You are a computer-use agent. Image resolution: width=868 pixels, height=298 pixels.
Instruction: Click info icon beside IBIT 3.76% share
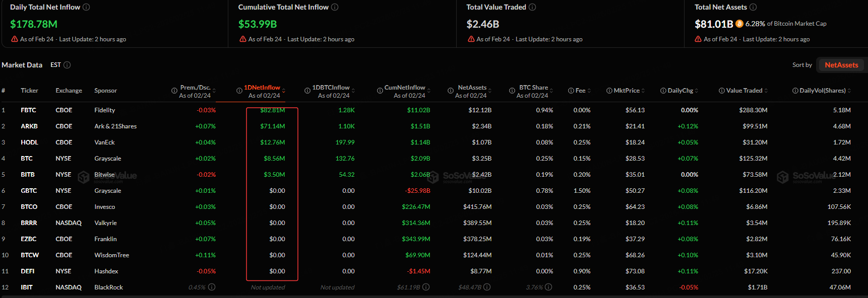point(548,287)
